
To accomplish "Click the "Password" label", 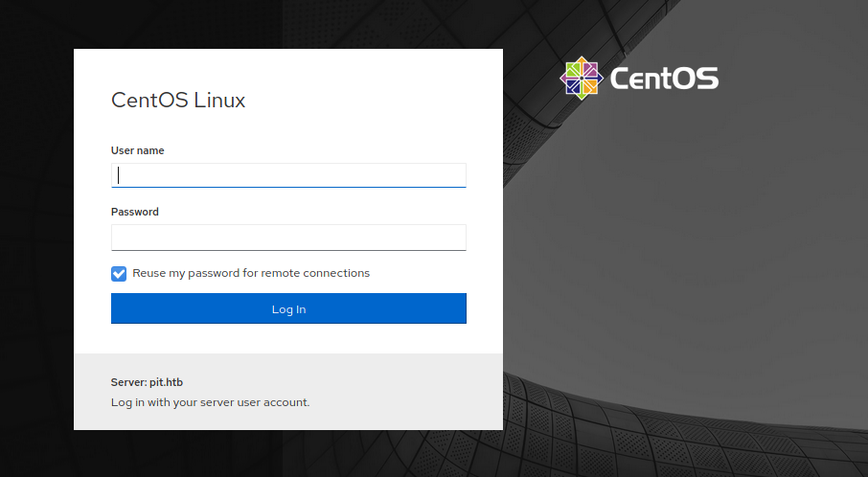I will (134, 212).
